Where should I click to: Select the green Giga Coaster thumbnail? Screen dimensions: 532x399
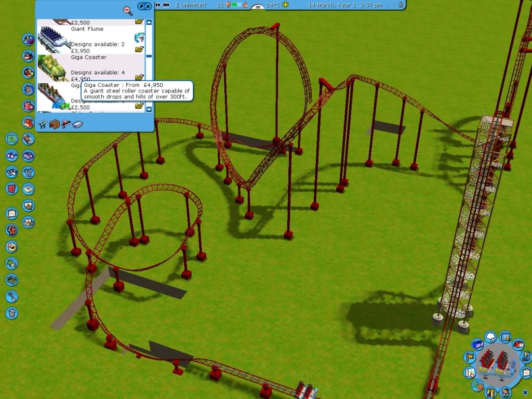pos(53,68)
